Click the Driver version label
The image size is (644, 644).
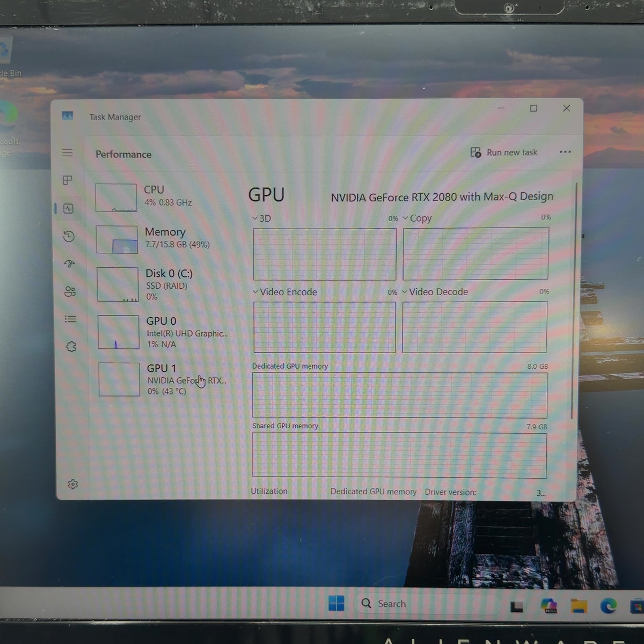(x=450, y=492)
